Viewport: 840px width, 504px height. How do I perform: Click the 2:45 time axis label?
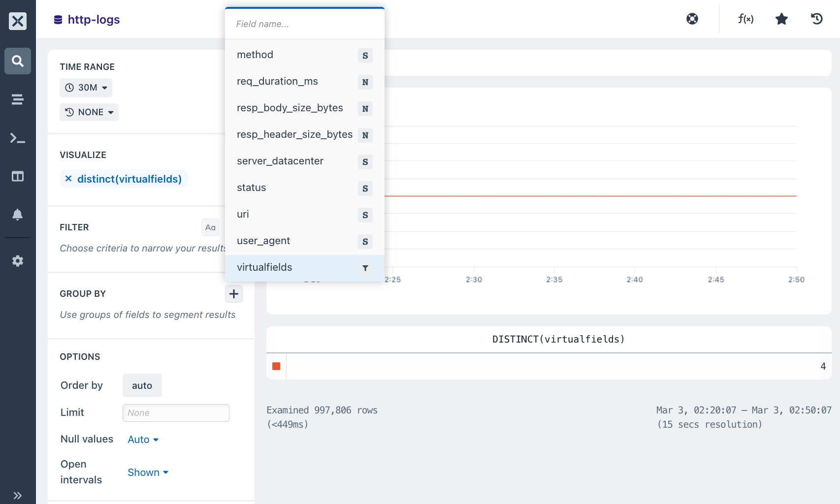click(716, 280)
